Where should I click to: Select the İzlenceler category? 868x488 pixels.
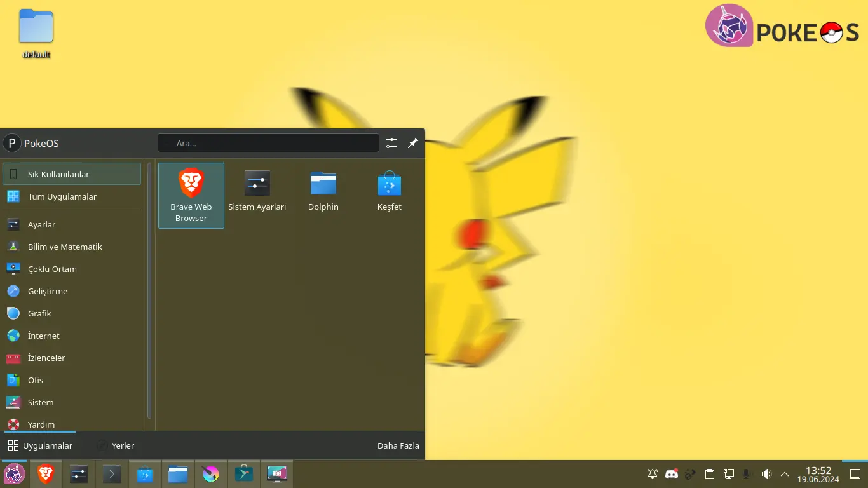[72, 358]
